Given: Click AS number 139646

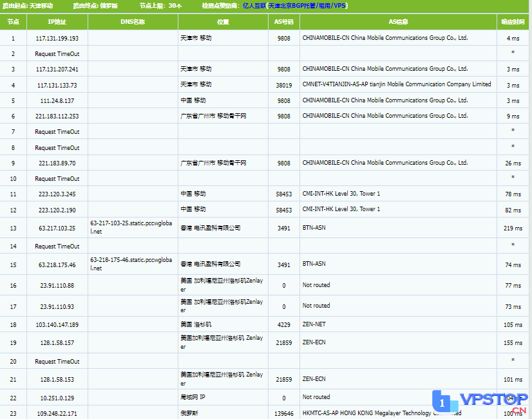Looking at the screenshot, I should 283,414.
